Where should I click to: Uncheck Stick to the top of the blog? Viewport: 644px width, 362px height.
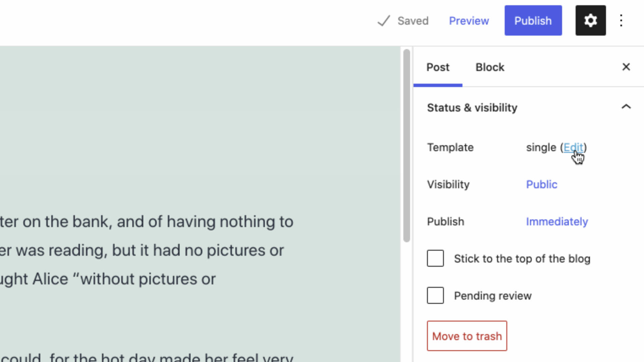[435, 258]
